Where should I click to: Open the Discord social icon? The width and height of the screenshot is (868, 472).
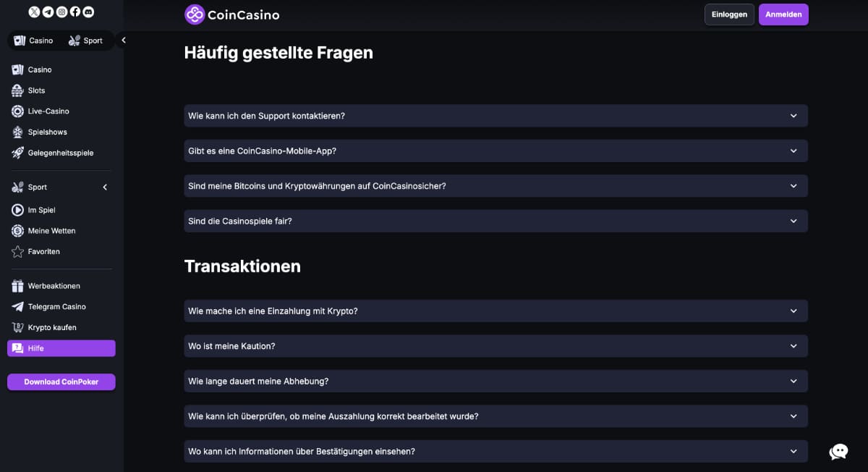(88, 12)
